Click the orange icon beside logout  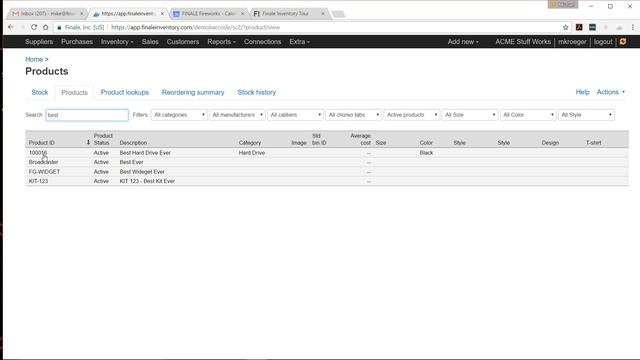[x=623, y=42]
